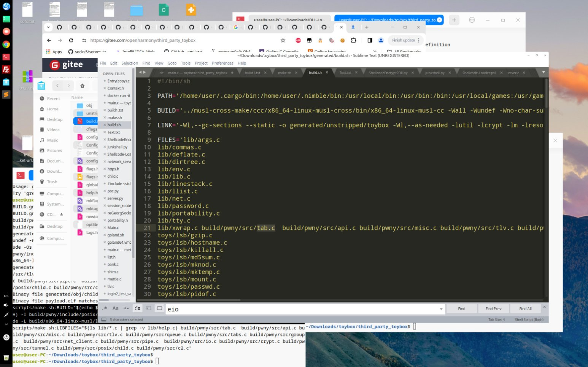
Task: Open Chrome profile avatar icon
Action: [x=381, y=40]
